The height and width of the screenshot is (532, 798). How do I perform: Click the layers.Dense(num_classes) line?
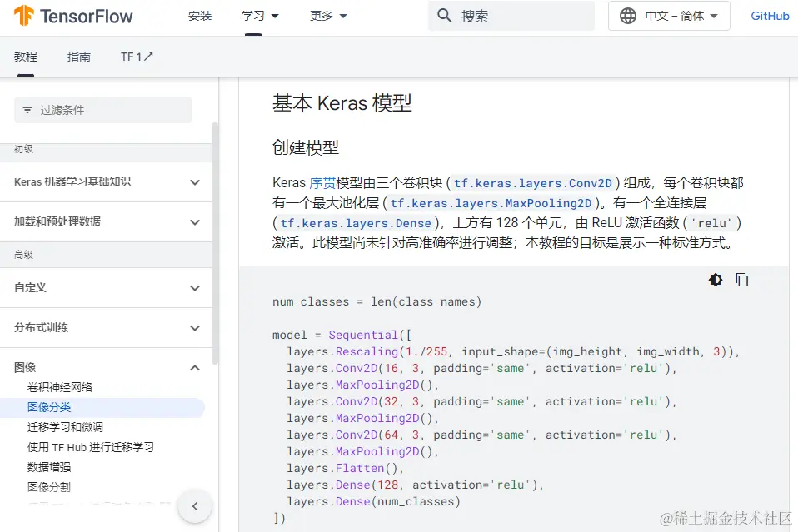point(373,501)
